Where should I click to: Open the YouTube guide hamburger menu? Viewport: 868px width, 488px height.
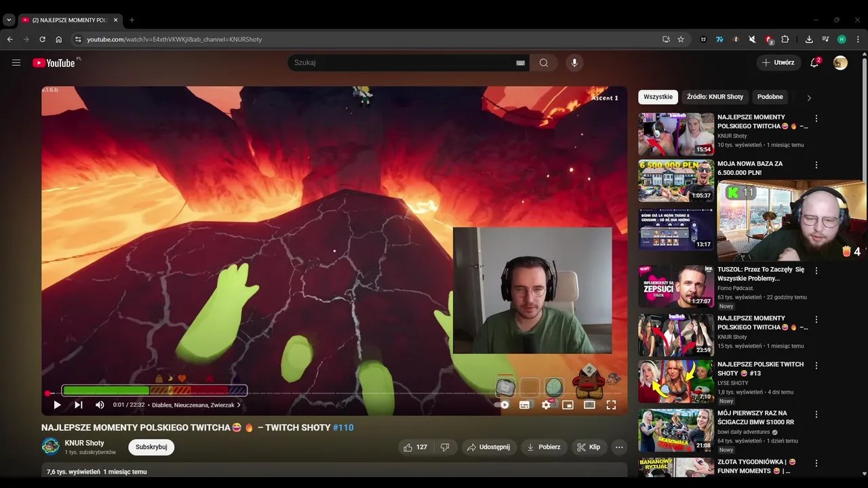coord(16,62)
